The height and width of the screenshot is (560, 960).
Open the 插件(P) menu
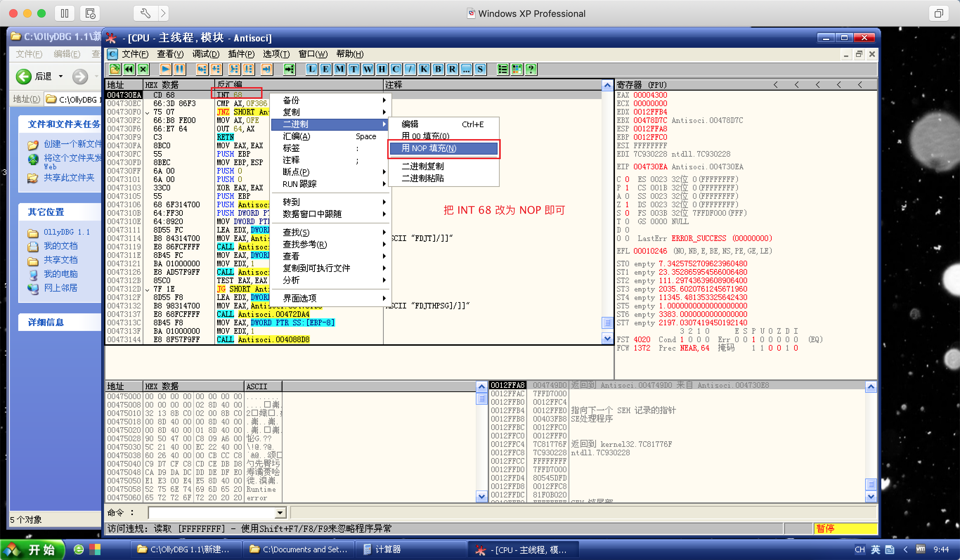(241, 54)
